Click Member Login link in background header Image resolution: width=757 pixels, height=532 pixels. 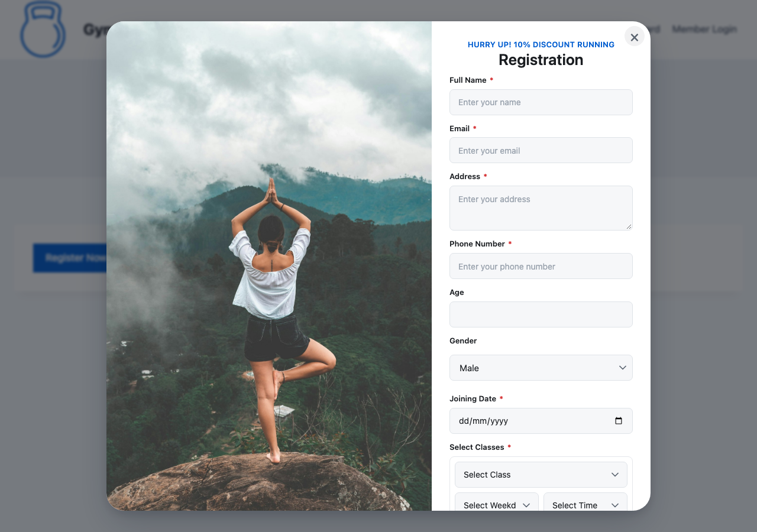tap(704, 29)
